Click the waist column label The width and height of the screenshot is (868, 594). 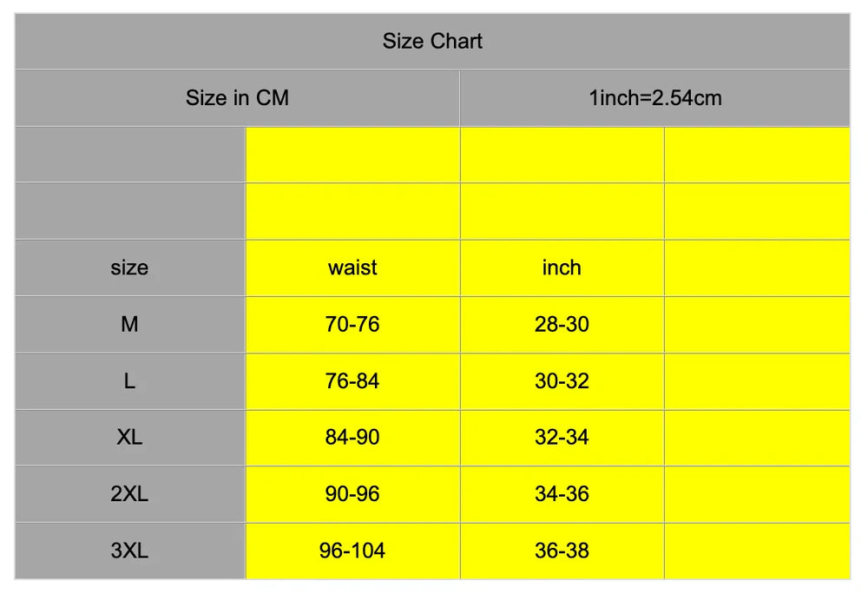[352, 267]
